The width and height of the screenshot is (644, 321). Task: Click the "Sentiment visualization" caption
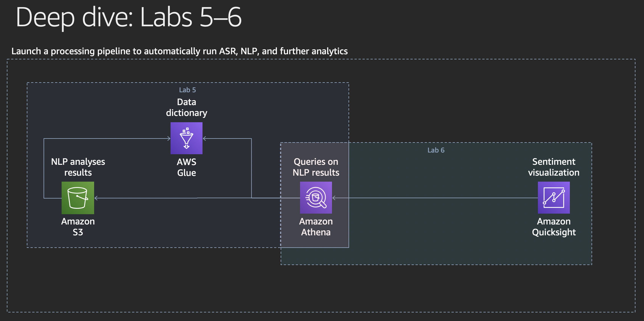[x=554, y=167]
